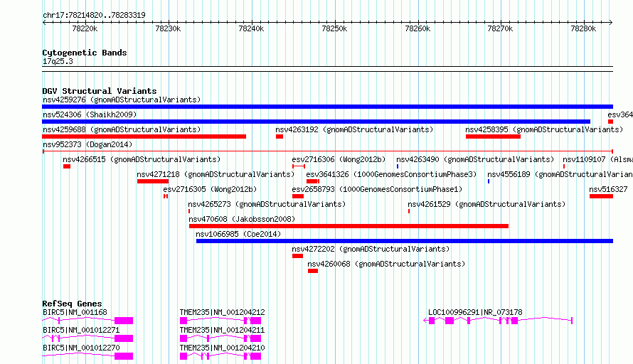Select the red nsv4259688 variant bar
This screenshot has width=633, height=364.
(x=144, y=136)
